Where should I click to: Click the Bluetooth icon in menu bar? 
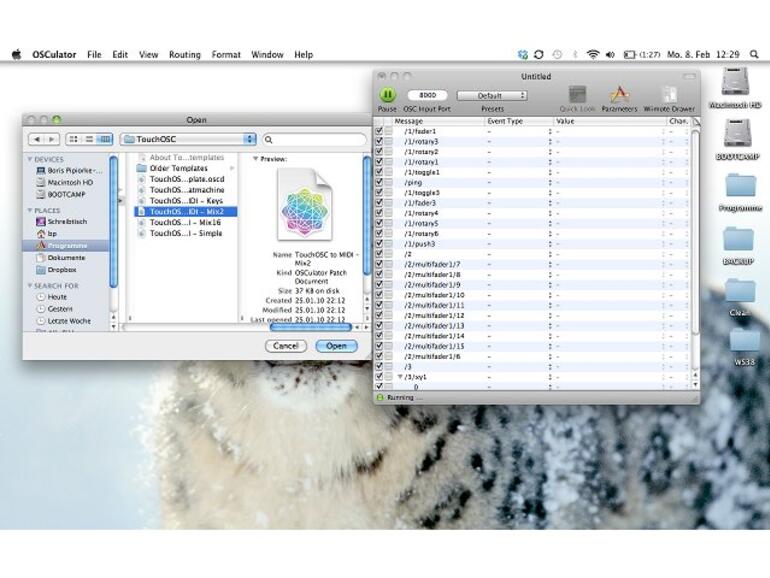(x=575, y=55)
